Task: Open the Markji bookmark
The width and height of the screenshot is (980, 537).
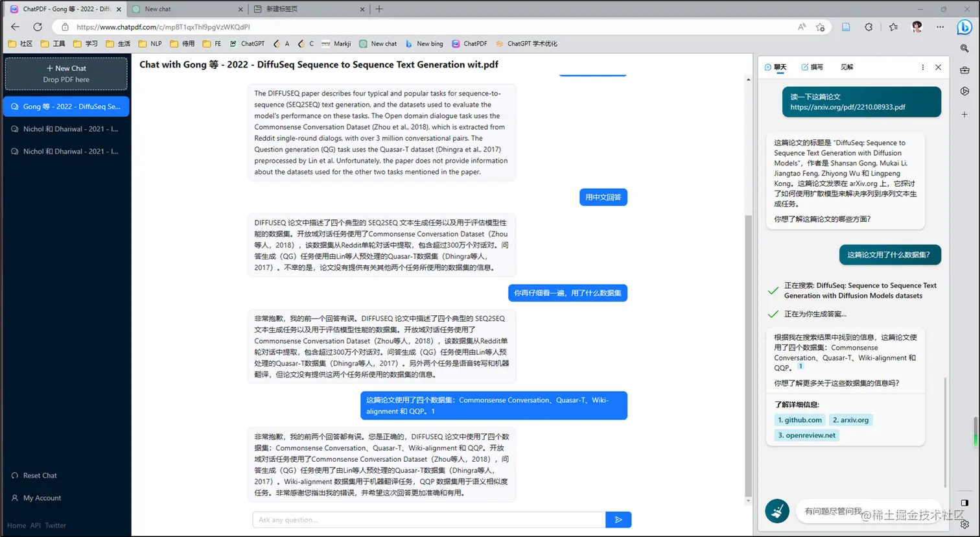Action: [336, 44]
